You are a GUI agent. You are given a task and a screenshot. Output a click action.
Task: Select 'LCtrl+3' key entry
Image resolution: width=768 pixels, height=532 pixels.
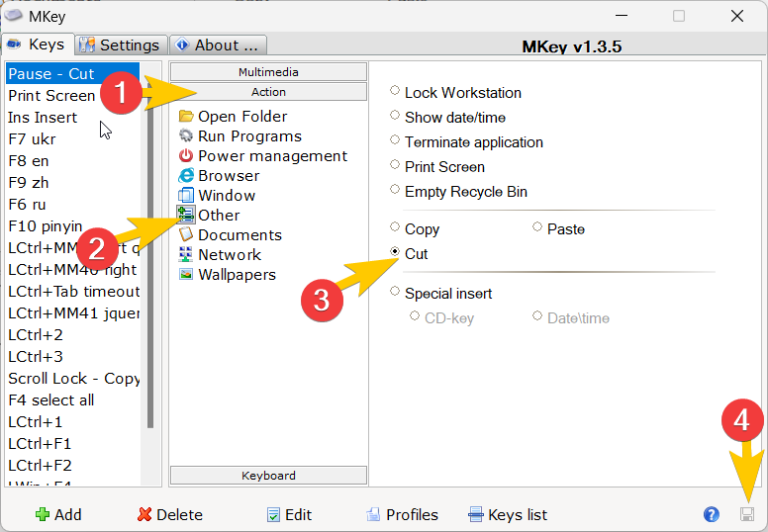[x=72, y=357]
